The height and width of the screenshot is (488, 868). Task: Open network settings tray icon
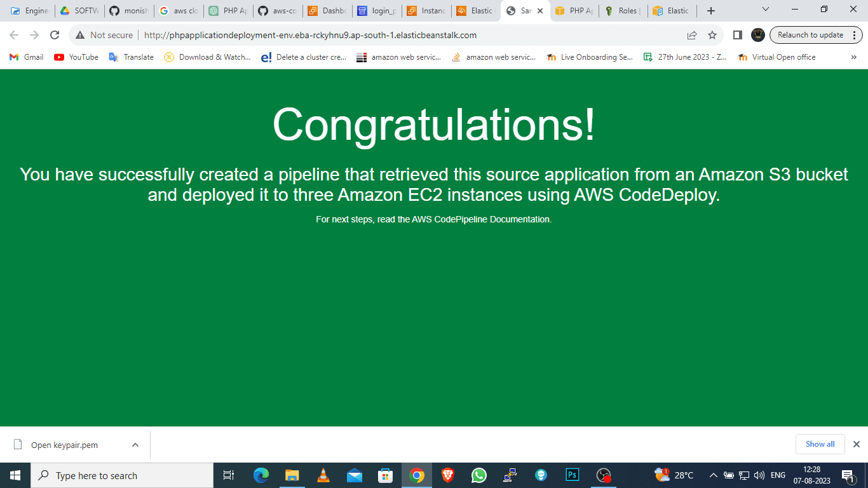[744, 475]
